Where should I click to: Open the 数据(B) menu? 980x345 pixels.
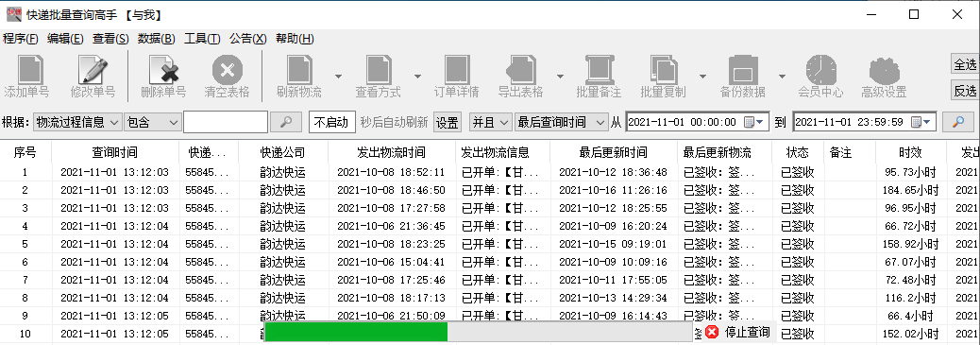tap(156, 39)
